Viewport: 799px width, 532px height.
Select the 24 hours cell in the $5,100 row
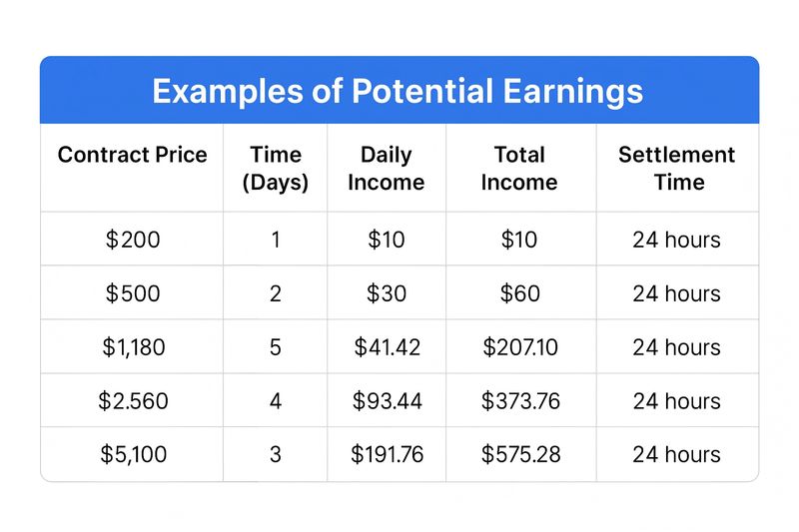tap(676, 454)
